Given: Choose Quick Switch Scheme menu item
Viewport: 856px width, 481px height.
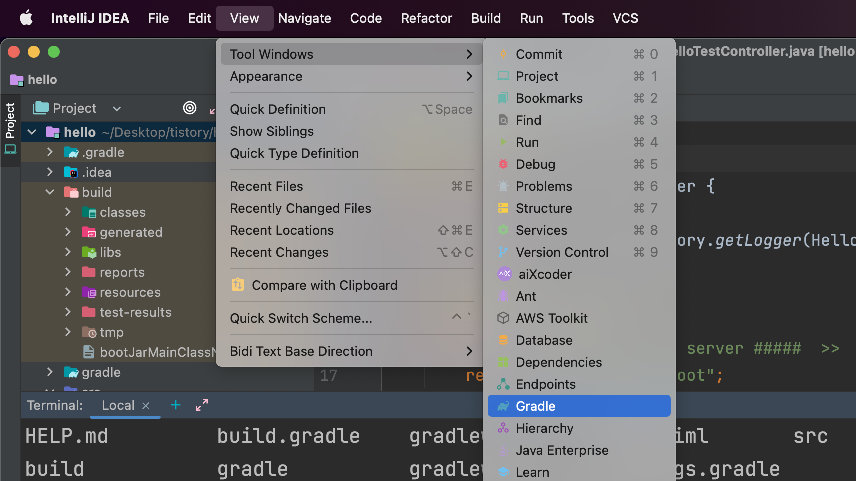Looking at the screenshot, I should click(350, 318).
